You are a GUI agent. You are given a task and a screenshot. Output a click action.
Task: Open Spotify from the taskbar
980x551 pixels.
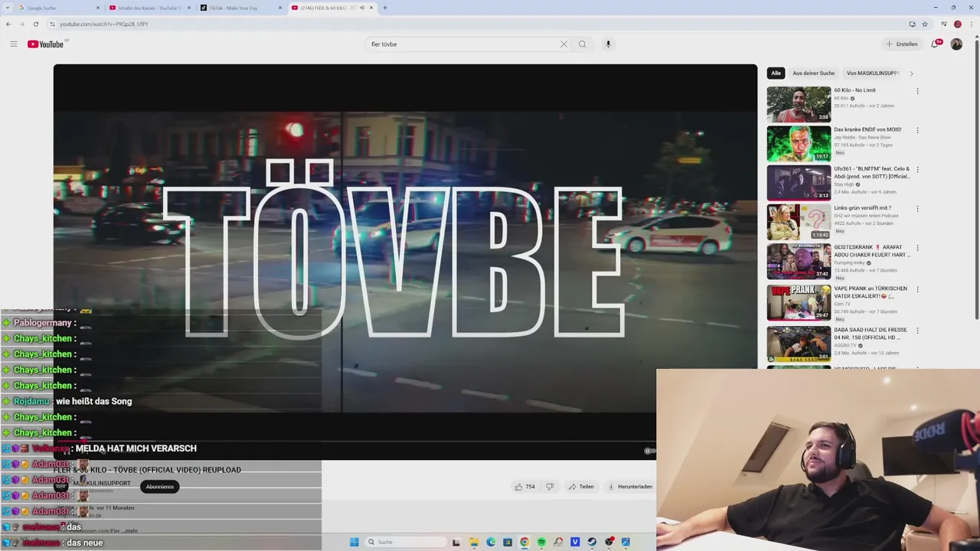[x=541, y=542]
